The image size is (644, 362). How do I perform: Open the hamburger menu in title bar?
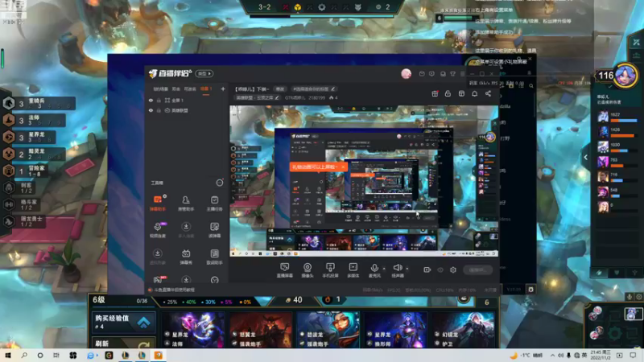[x=462, y=74]
